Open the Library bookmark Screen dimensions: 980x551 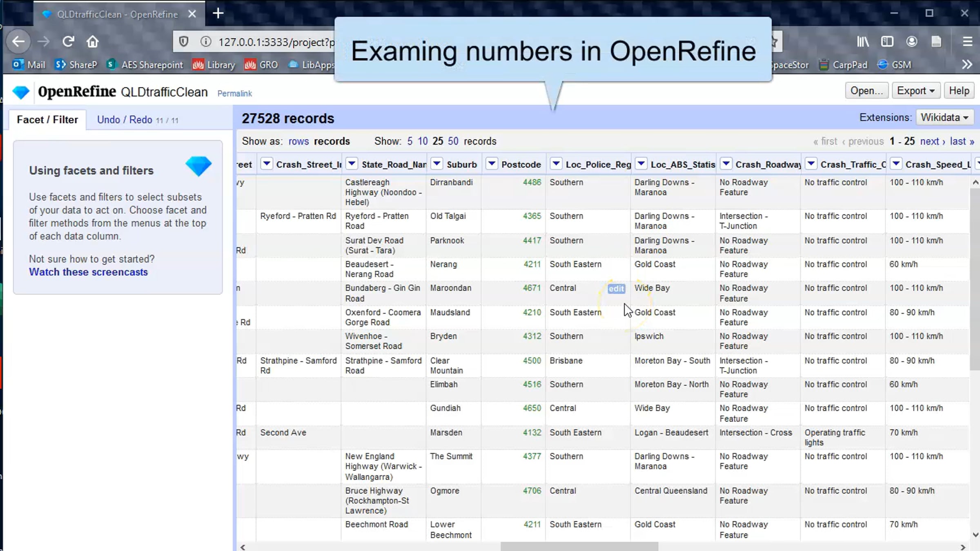click(214, 64)
